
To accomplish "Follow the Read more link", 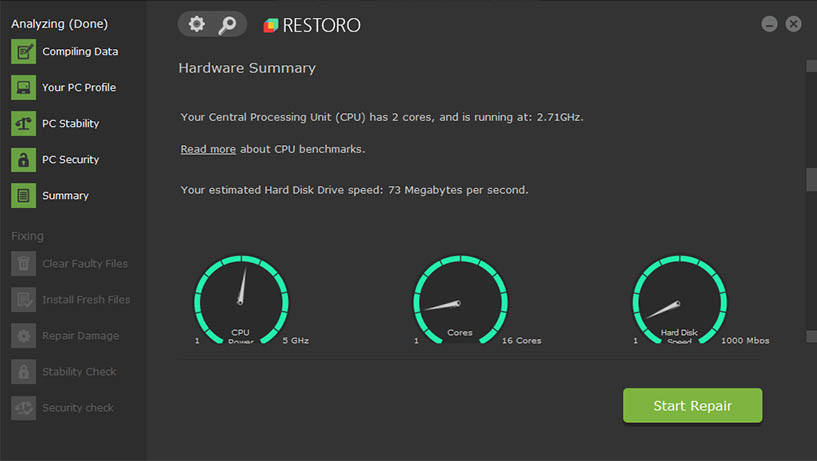I will click(208, 149).
